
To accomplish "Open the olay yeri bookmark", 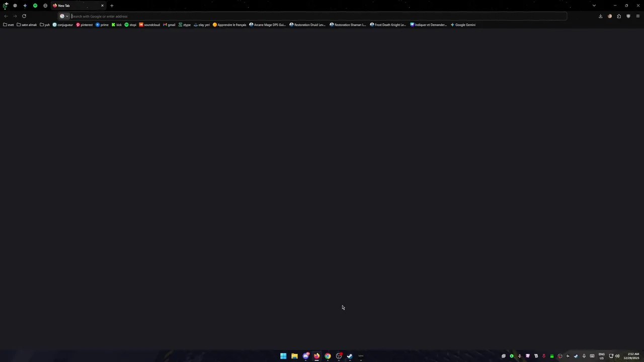I will (202, 25).
